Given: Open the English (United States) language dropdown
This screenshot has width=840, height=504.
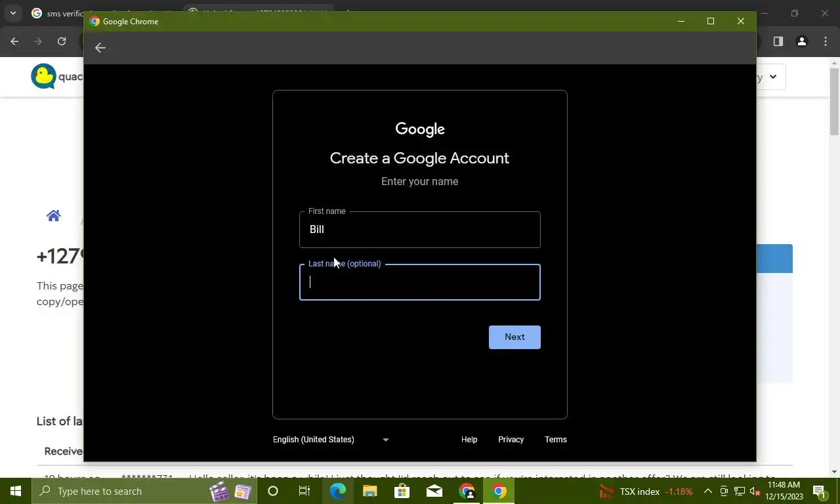Looking at the screenshot, I should pos(331,440).
